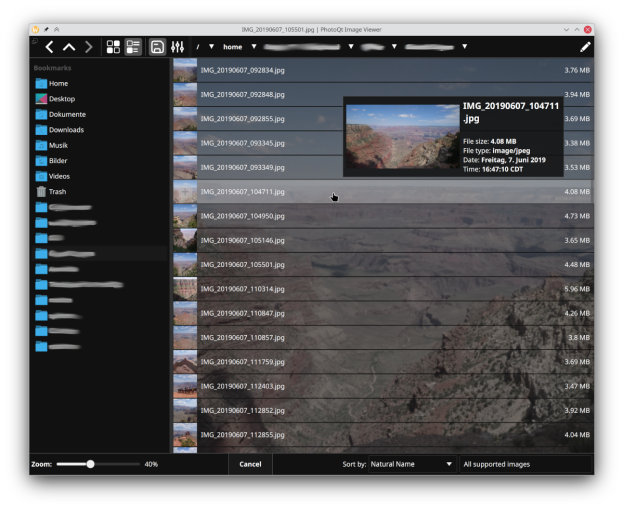Open the Trash bookmark

[x=57, y=191]
